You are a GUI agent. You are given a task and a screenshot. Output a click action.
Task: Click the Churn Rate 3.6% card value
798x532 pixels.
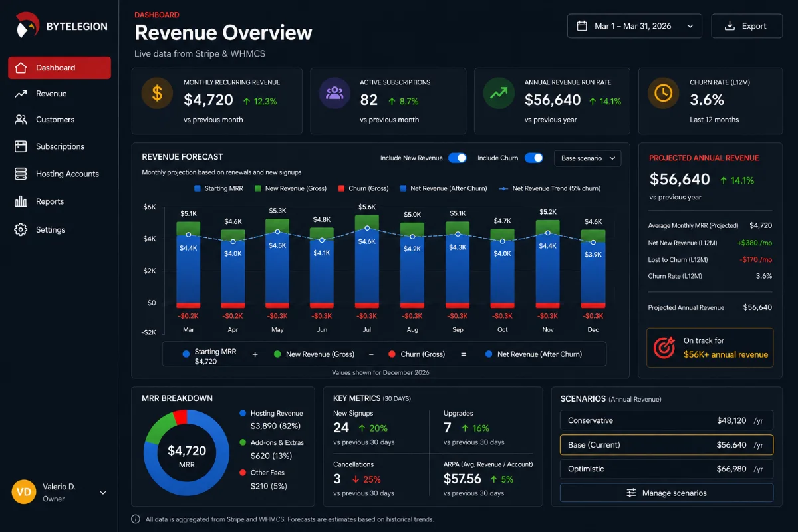pos(707,100)
